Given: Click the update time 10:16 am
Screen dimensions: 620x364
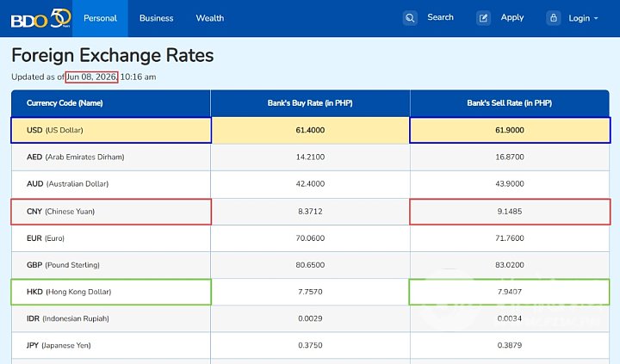Looking at the screenshot, I should (138, 77).
